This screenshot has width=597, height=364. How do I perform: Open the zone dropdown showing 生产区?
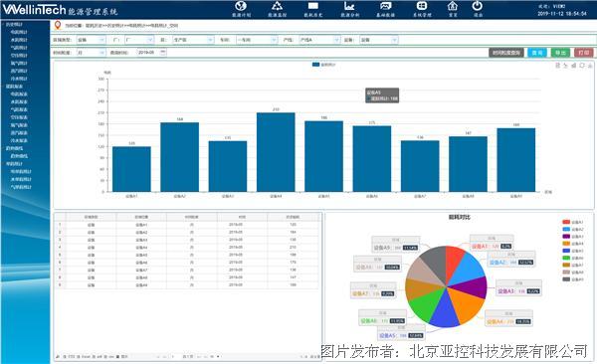click(x=193, y=40)
